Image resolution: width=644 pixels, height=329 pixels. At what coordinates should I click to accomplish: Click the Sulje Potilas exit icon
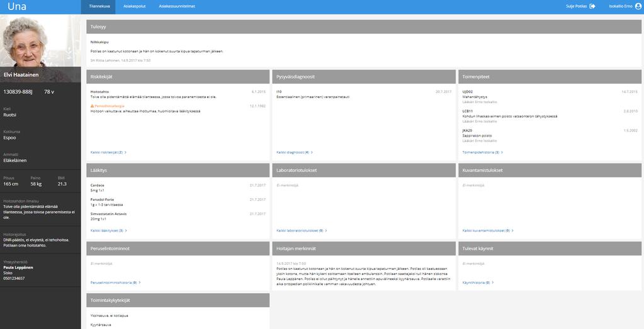tap(592, 6)
